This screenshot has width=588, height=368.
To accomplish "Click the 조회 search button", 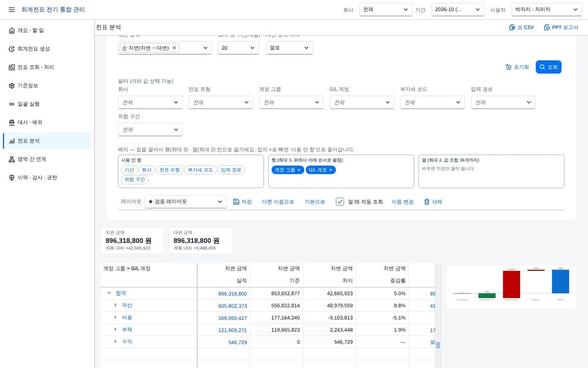I will click(548, 67).
